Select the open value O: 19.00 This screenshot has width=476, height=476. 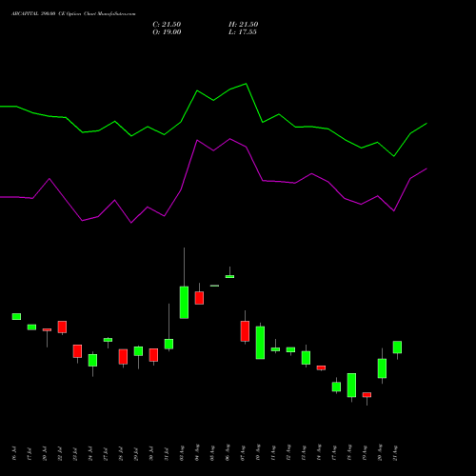(x=167, y=32)
